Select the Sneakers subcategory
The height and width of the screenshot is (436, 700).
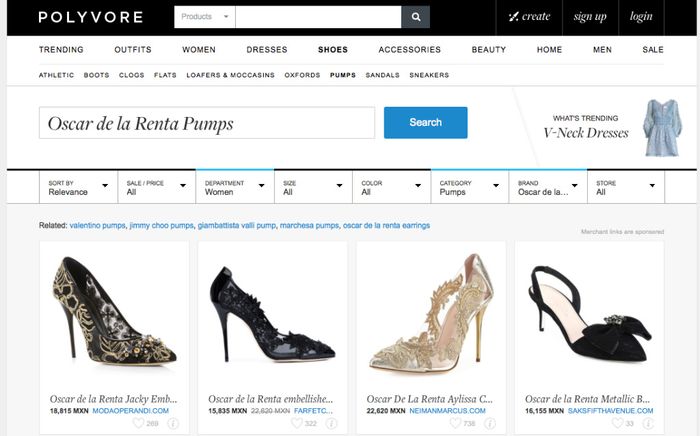pos(429,75)
